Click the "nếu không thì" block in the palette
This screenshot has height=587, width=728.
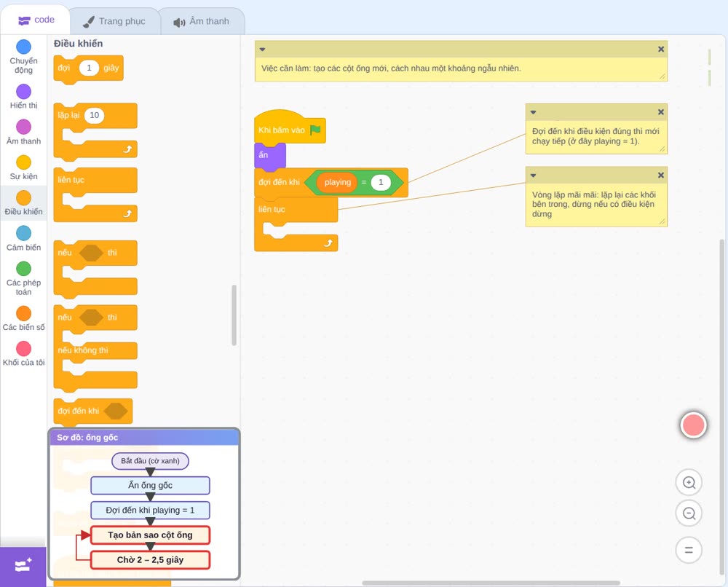click(83, 350)
